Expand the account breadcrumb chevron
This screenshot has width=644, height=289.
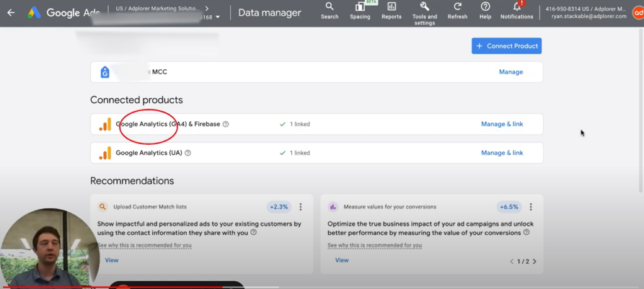tap(206, 8)
